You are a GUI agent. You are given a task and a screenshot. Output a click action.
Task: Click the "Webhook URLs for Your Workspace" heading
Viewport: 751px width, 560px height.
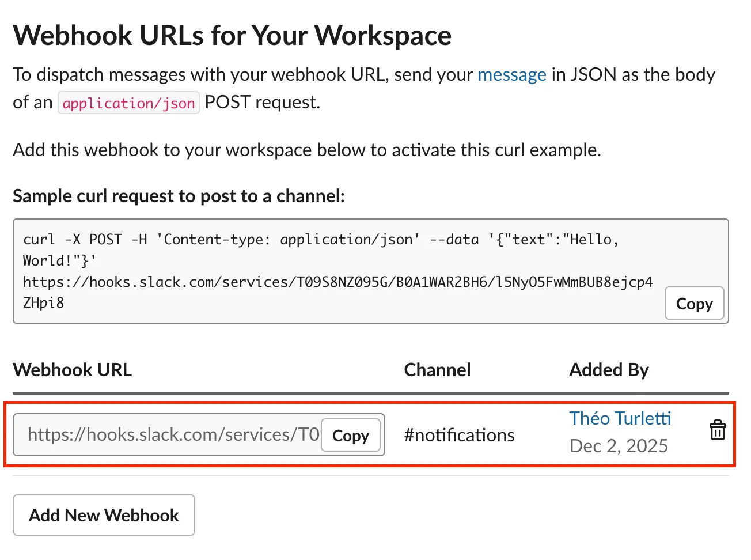(x=232, y=36)
